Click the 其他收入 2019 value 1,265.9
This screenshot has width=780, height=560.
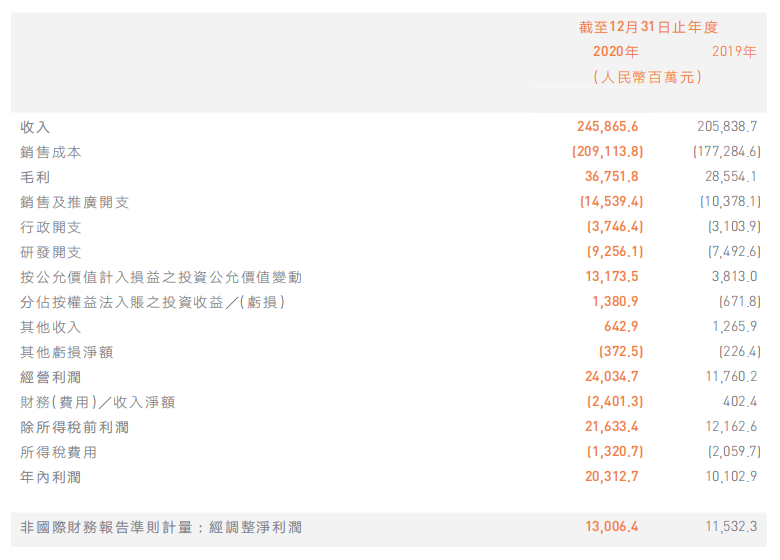coord(734,327)
